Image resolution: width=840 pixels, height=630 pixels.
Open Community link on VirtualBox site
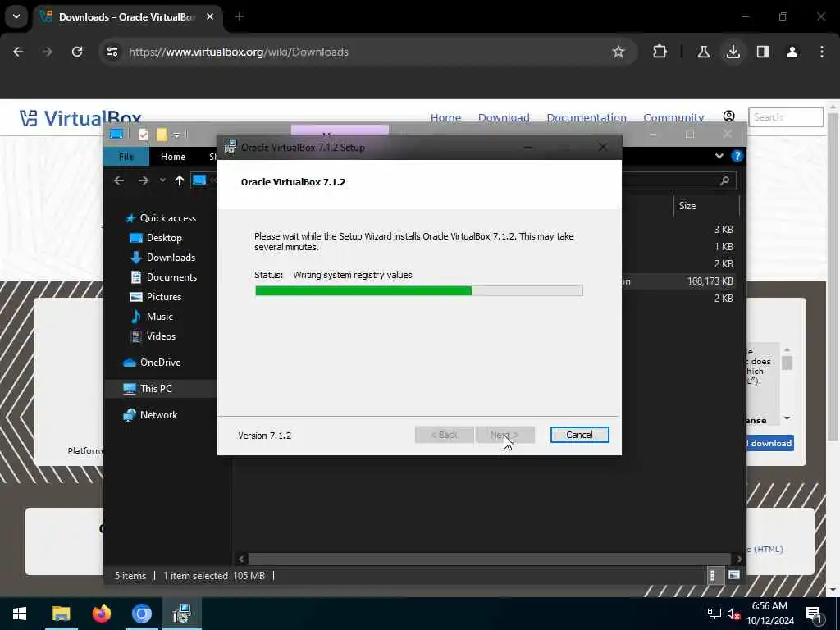[673, 117]
